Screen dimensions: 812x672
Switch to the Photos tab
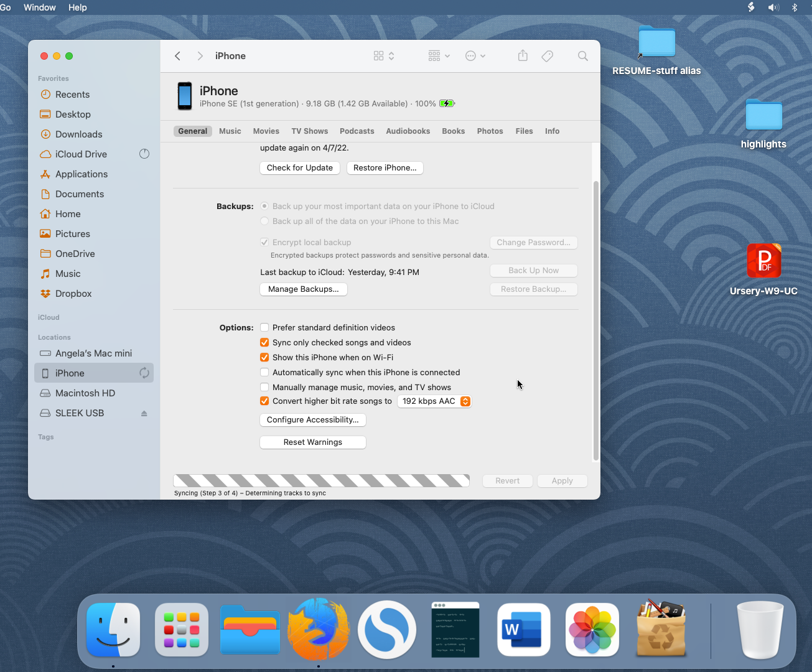(490, 131)
